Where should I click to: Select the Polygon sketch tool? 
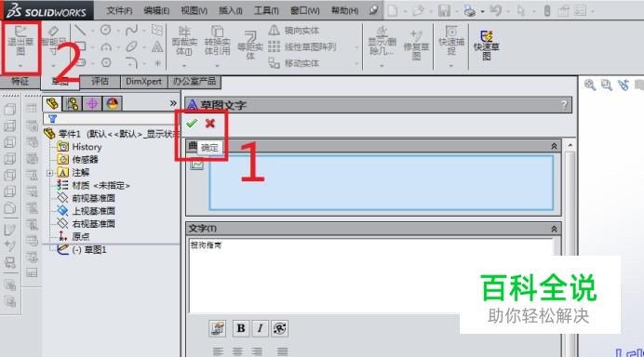point(106,62)
